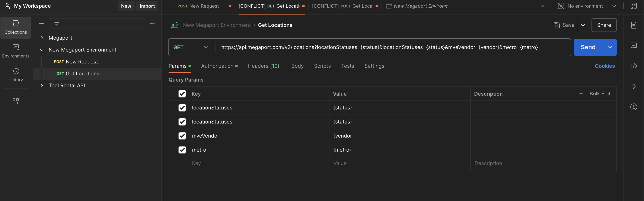The height and width of the screenshot is (201, 644).
Task: Click the empty Value field in last row
Action: [400, 163]
